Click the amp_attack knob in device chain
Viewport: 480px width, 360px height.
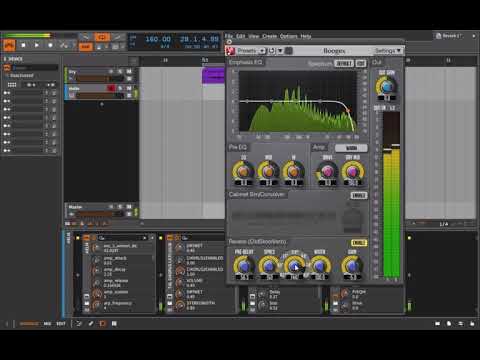click(x=97, y=260)
